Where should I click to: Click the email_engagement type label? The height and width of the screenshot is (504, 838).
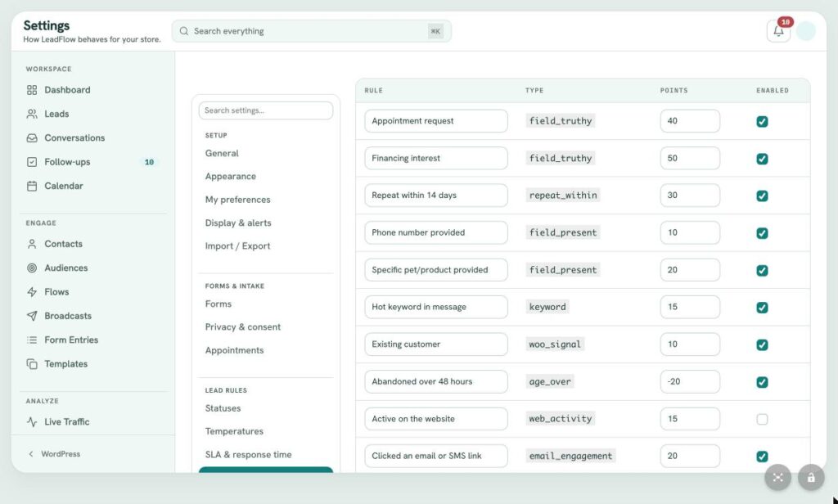pos(570,456)
